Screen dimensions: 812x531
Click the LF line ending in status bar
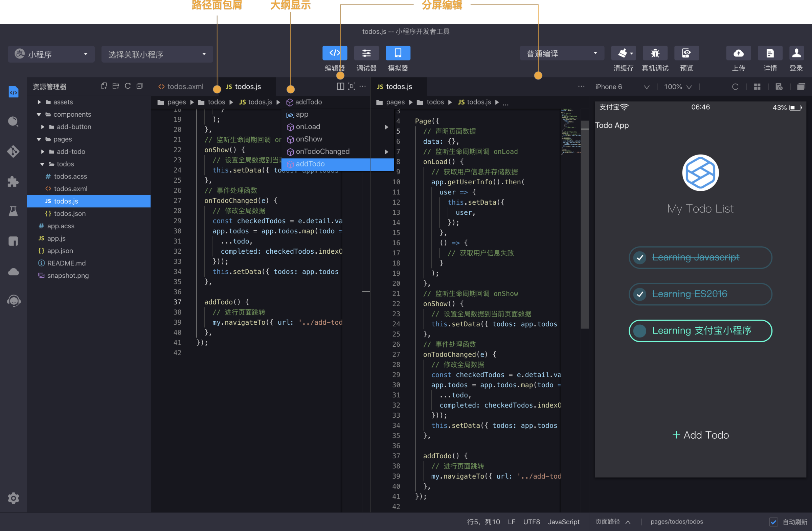(512, 522)
